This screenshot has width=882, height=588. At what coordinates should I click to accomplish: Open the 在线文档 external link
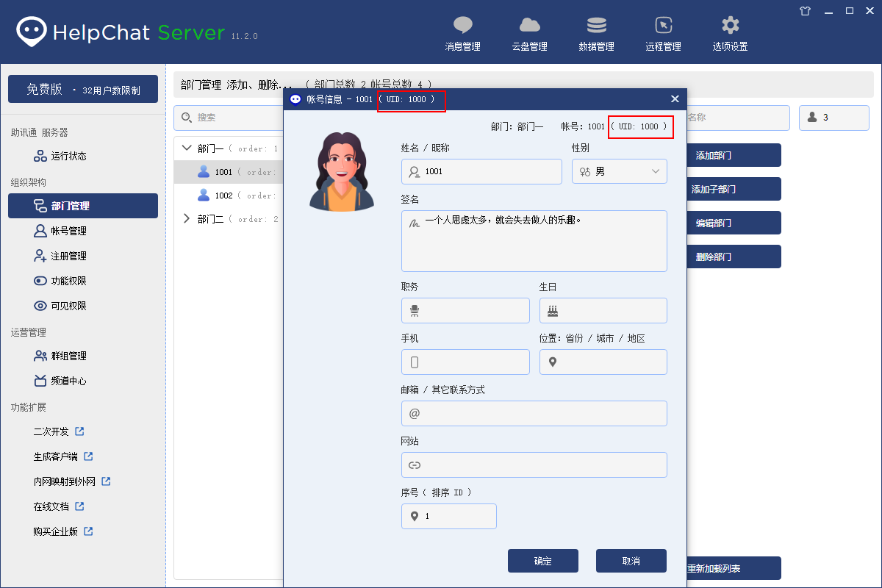(59, 506)
